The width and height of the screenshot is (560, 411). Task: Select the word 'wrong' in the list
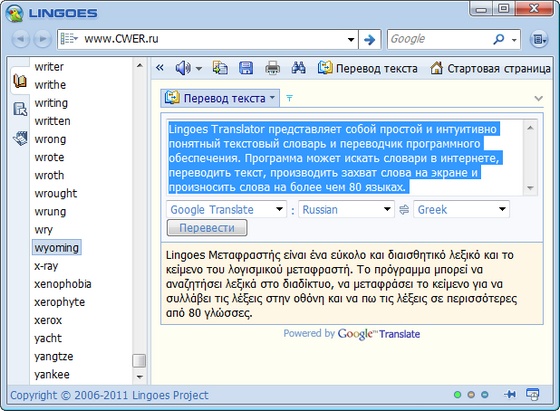(x=50, y=139)
